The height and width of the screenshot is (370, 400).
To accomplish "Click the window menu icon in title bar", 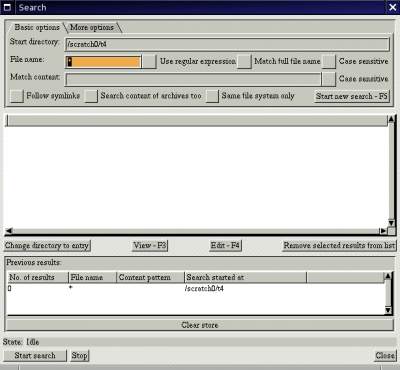I will click(7, 7).
